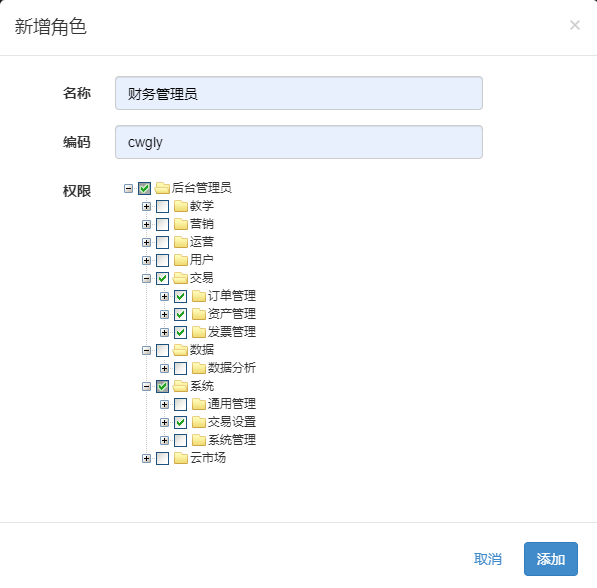
Task: Click the folder icon next to 数据分析
Action: [x=199, y=368]
